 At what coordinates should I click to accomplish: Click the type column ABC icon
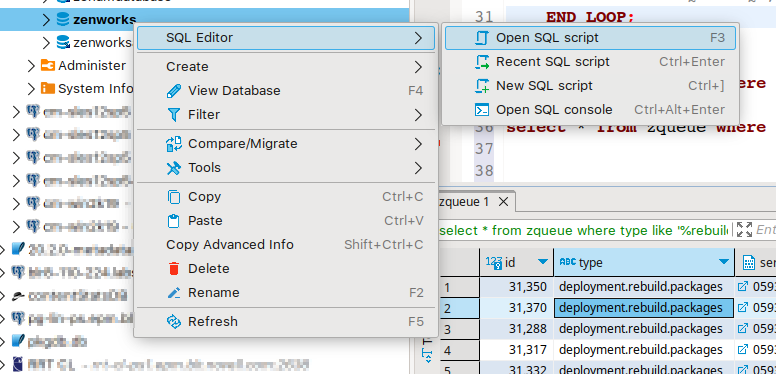point(568,262)
